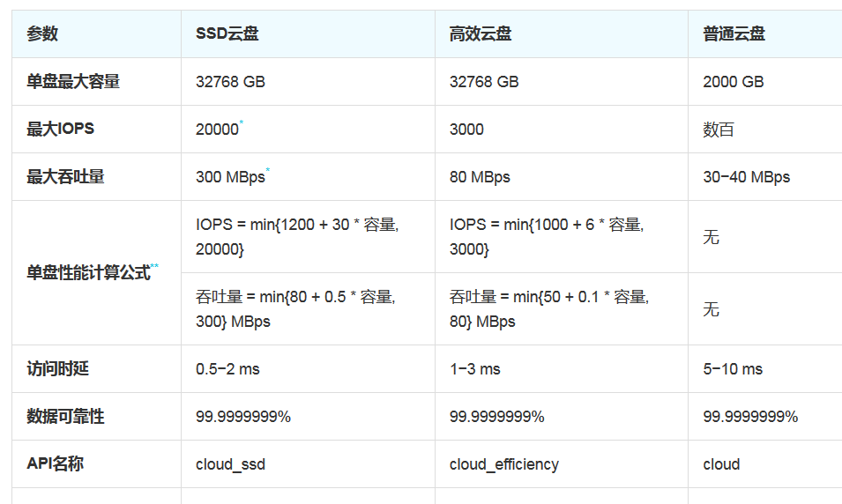The height and width of the screenshot is (504, 842).
Task: Click the asterisk footnote beside 300 MBps
Action: [267, 171]
